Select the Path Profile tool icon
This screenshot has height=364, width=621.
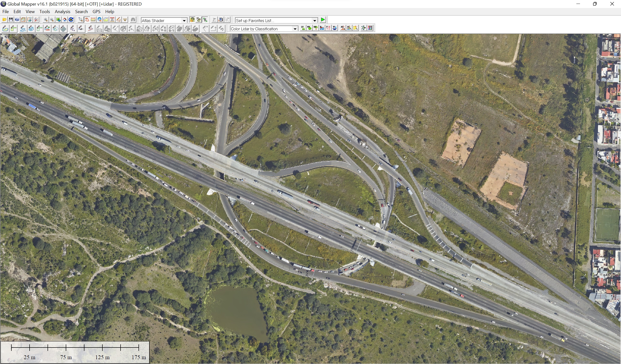click(106, 20)
